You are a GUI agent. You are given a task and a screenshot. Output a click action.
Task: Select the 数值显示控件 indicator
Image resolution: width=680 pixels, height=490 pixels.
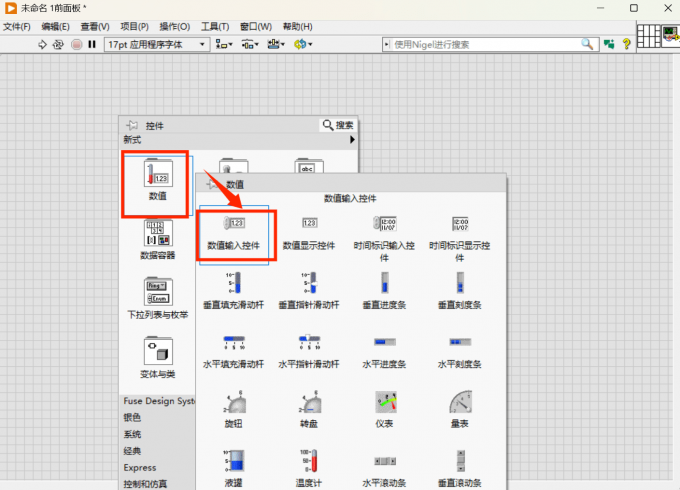pyautogui.click(x=309, y=233)
